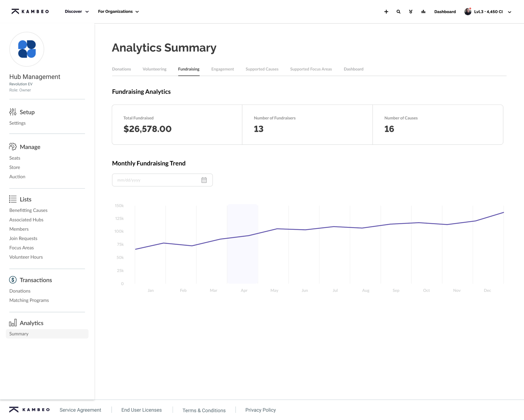Click Matching Programs in the sidebar
The image size is (524, 420).
(x=29, y=300)
